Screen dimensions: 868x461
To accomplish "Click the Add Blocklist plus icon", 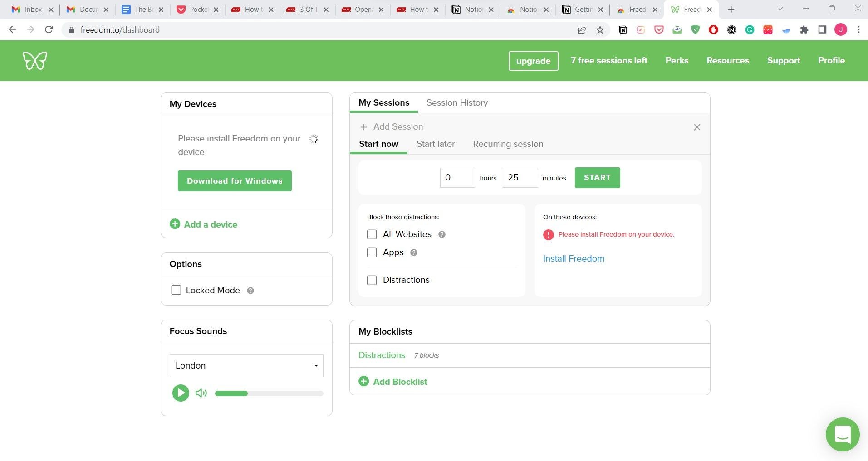I will (363, 381).
